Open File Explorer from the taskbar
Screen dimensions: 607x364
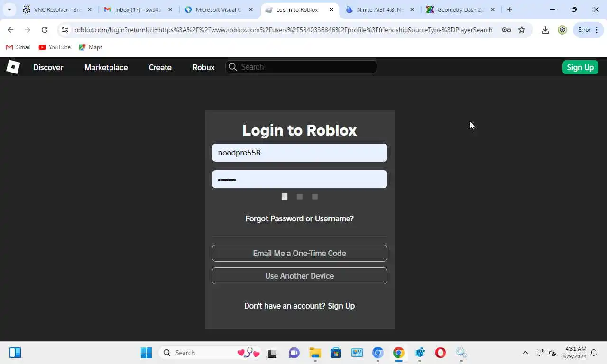pyautogui.click(x=315, y=353)
